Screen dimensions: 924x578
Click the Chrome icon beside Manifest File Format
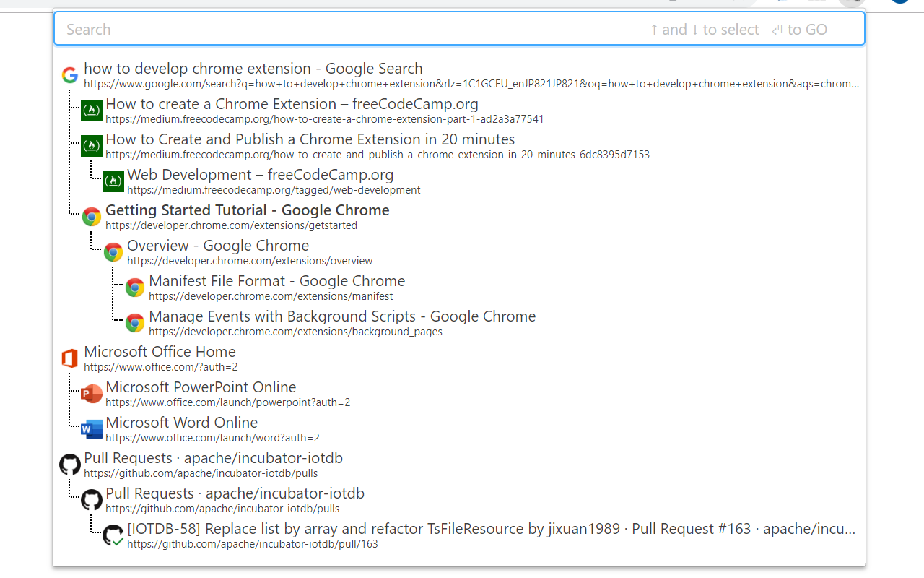click(x=134, y=287)
